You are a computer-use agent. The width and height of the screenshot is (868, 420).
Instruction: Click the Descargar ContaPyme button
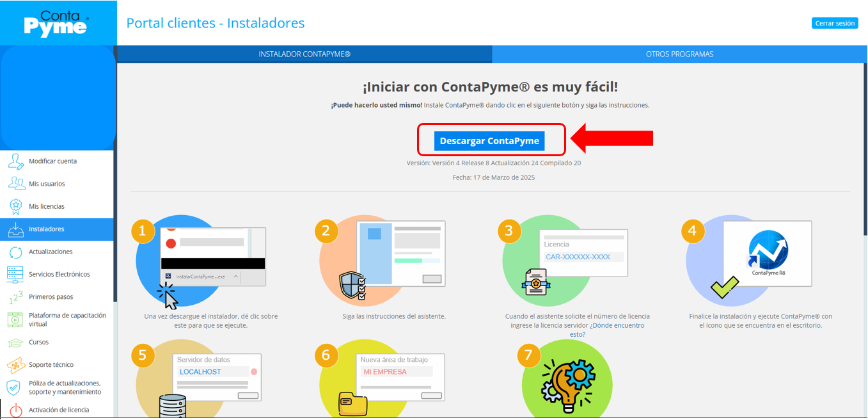(x=489, y=141)
